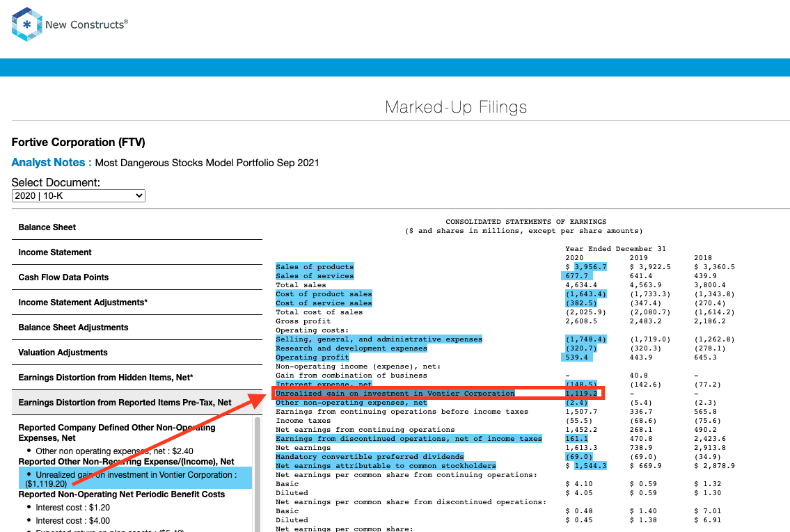The width and height of the screenshot is (790, 532).
Task: Click the highlighted value (69.0) under 2020
Action: click(x=579, y=457)
